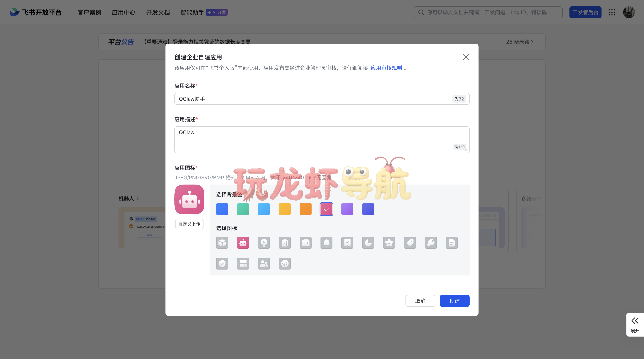Screen dimensions: 644x359
Task: Open 开发文档 in top navigation
Action: [158, 12]
